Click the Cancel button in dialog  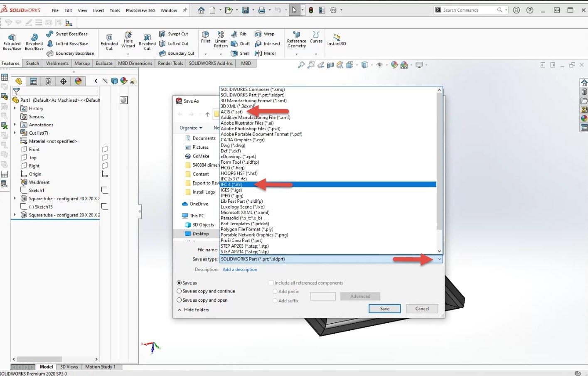[422, 309]
